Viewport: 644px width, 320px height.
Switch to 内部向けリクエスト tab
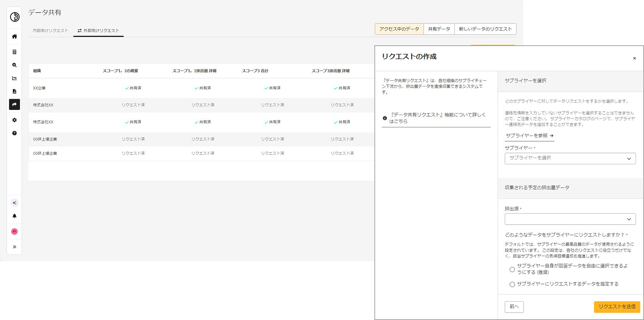pyautogui.click(x=50, y=31)
